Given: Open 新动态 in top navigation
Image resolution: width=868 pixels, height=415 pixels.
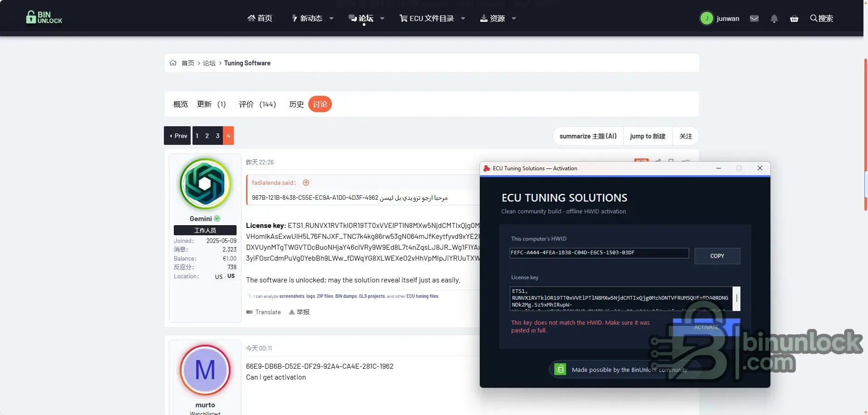Looking at the screenshot, I should [x=307, y=19].
